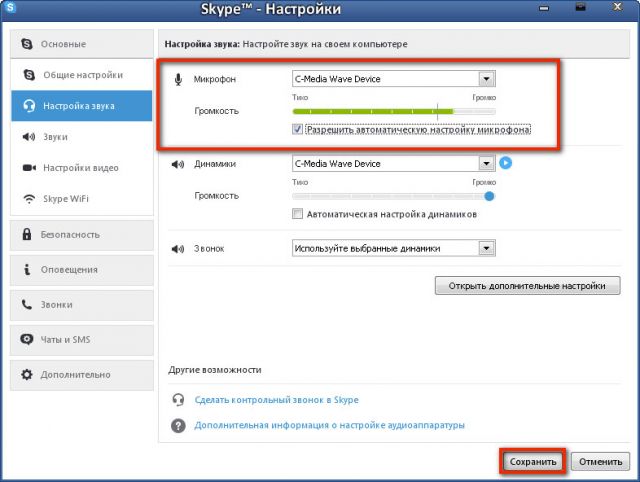Click the Микрофон field showing C-Media Wave Device

click(394, 79)
